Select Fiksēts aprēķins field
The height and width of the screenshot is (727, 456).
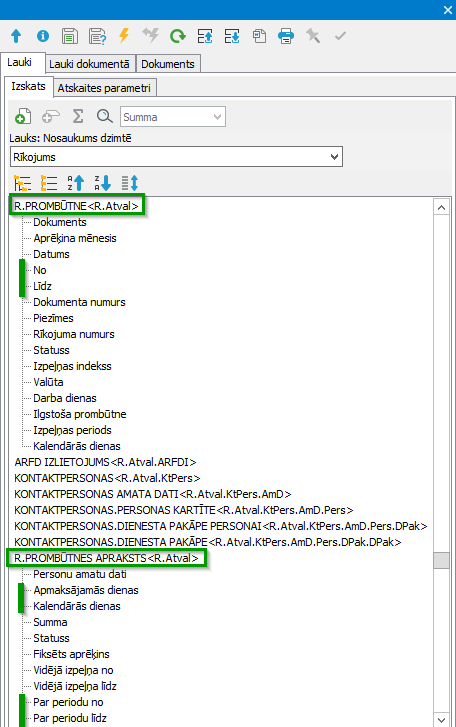[71, 654]
